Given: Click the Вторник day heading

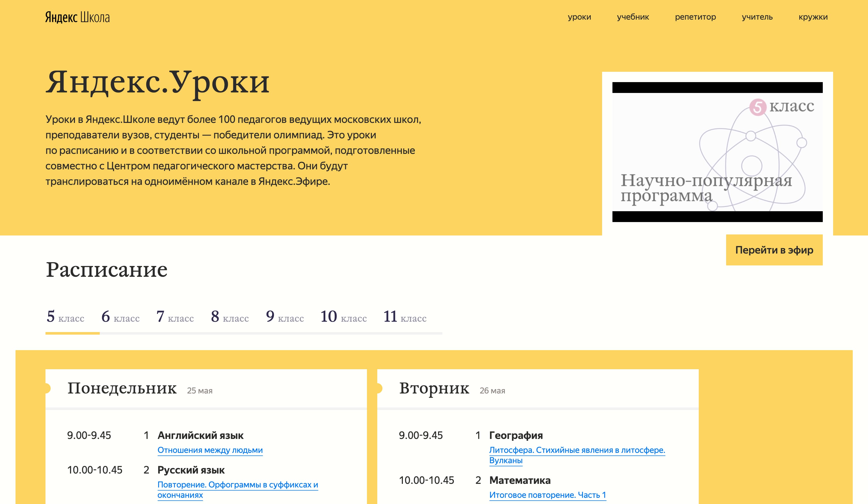Looking at the screenshot, I should point(434,388).
